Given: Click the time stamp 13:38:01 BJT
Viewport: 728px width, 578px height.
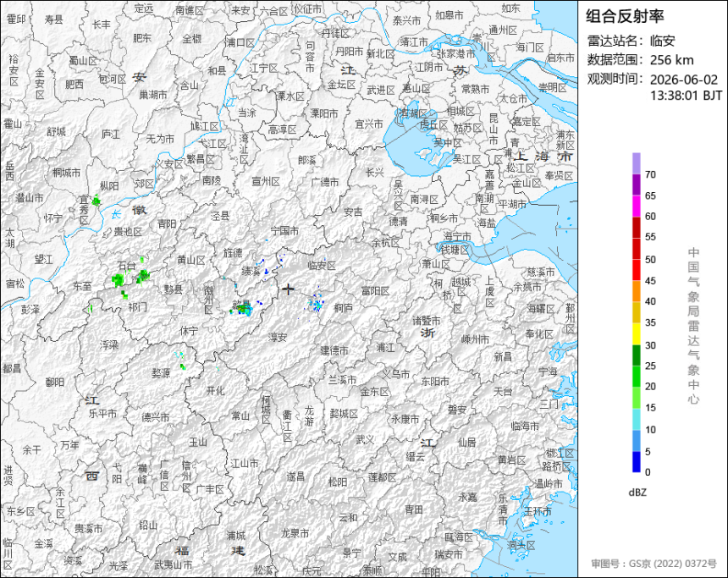Looking at the screenshot, I should [x=686, y=96].
